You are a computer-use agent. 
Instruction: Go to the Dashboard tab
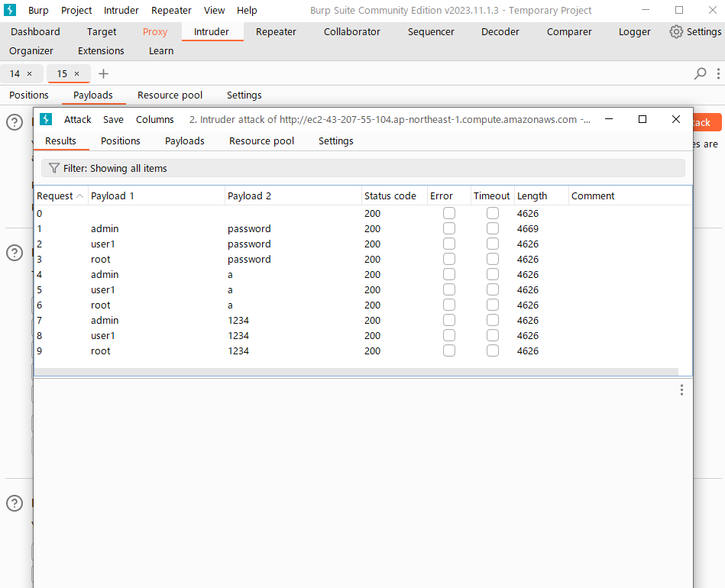(35, 31)
